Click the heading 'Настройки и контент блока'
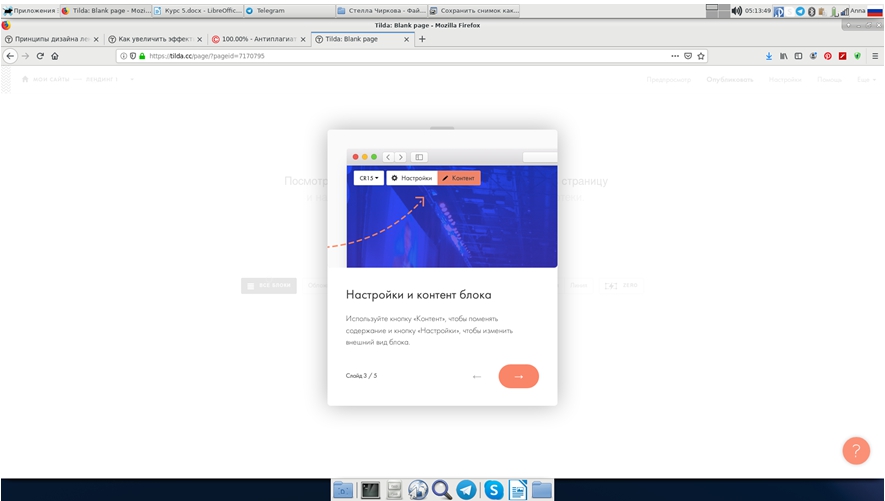Image resolution: width=885 pixels, height=501 pixels. tap(418, 295)
